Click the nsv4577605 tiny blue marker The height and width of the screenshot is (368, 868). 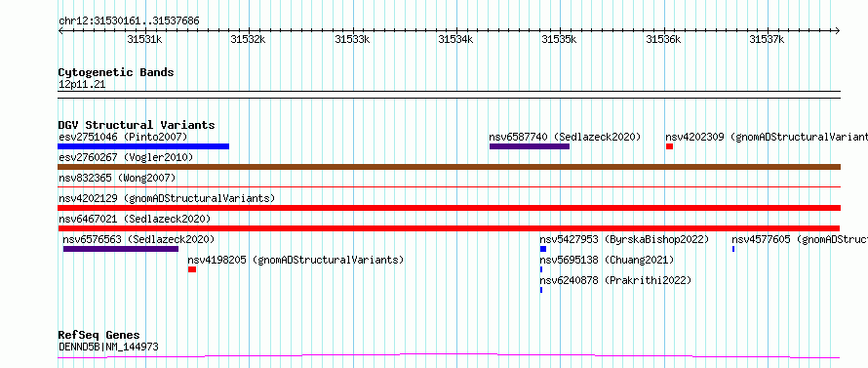733,249
